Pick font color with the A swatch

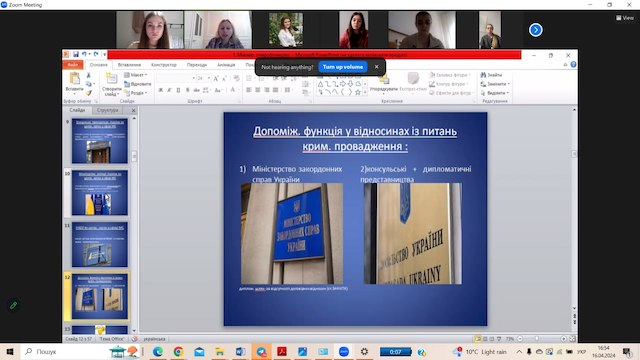tap(233, 90)
